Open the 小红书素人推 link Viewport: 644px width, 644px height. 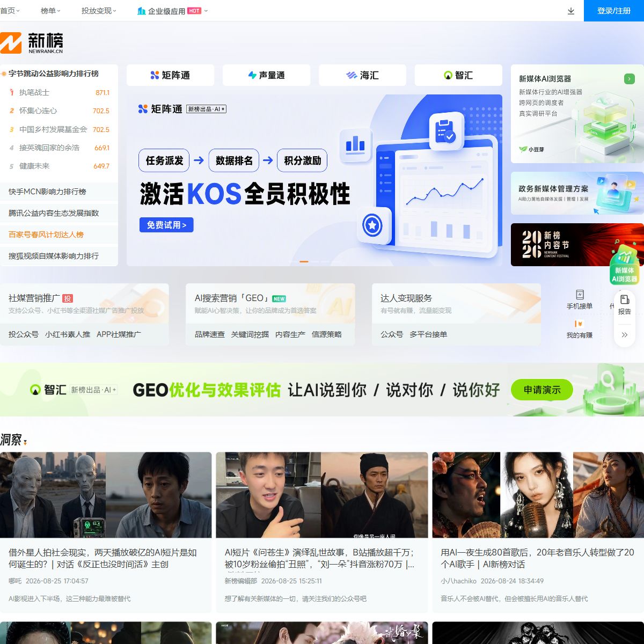(x=68, y=334)
